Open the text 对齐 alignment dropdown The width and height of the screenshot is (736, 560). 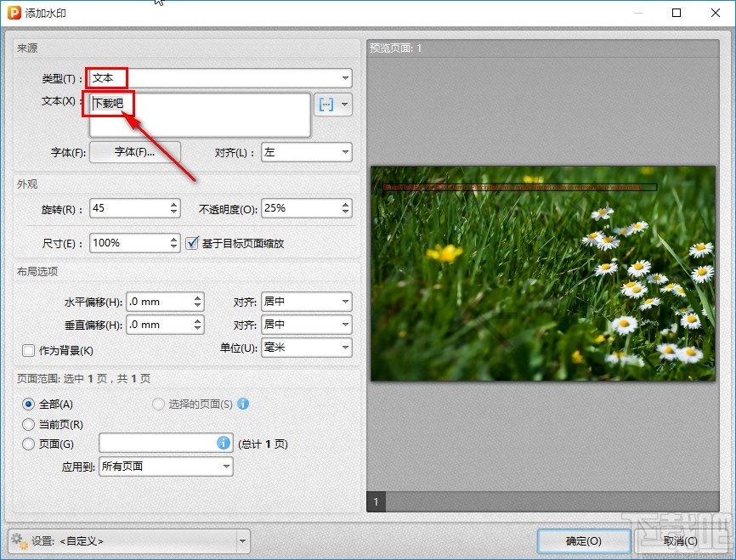(x=307, y=152)
